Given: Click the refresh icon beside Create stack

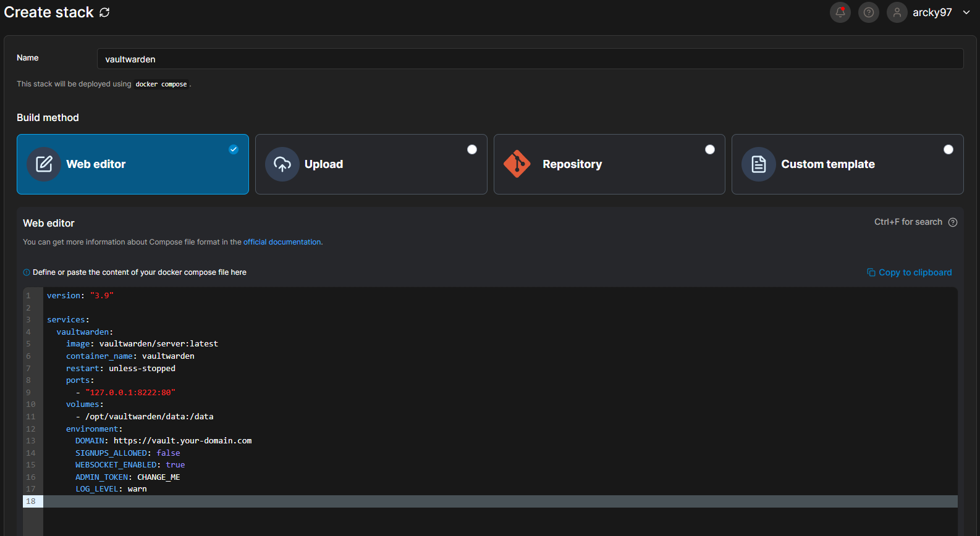Looking at the screenshot, I should [104, 12].
